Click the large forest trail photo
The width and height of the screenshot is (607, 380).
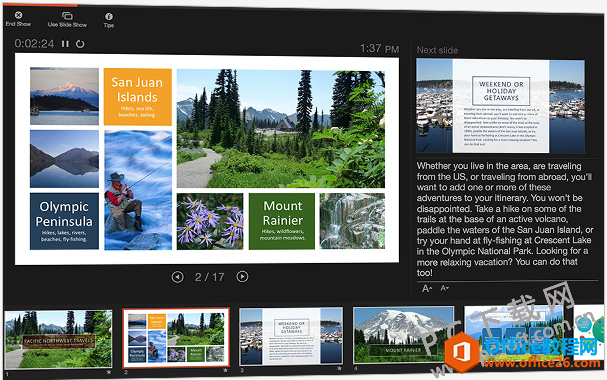(x=281, y=128)
